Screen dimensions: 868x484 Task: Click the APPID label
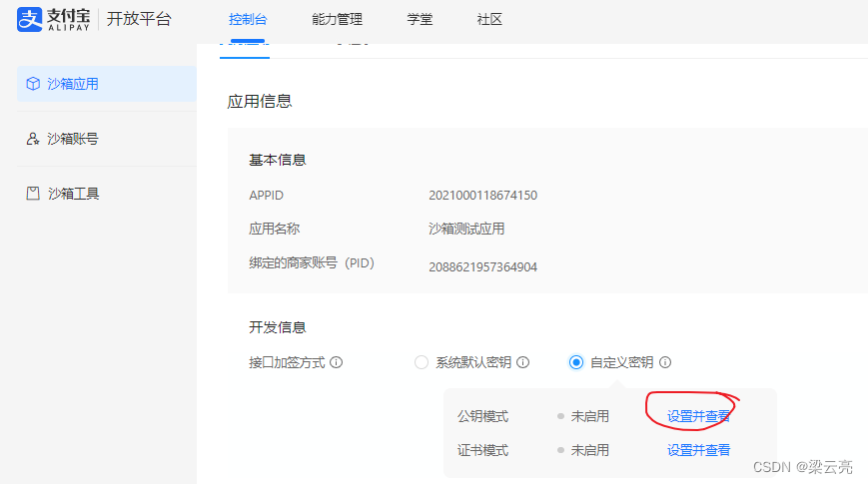(267, 196)
